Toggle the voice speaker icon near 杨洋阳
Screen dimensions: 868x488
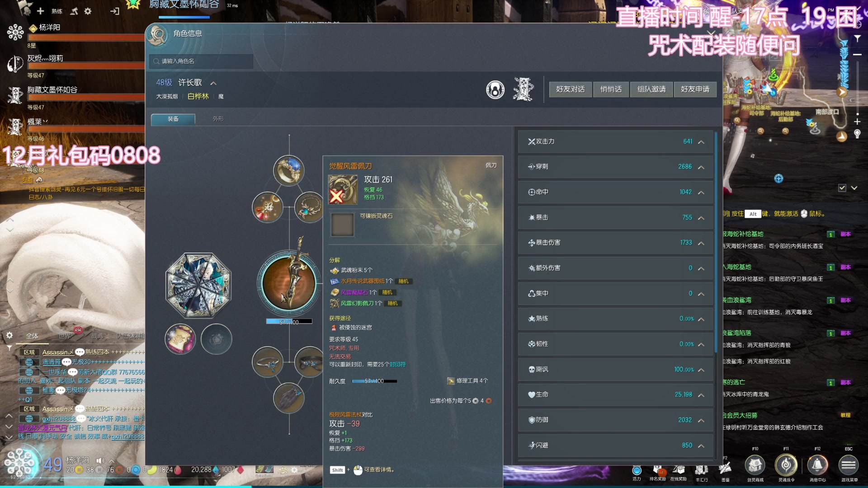[100, 460]
